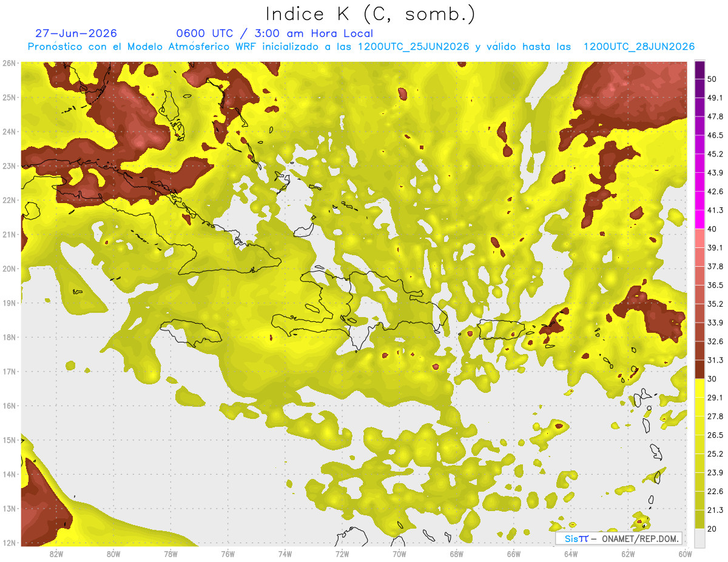
Task: Click the colorbar value '45.2'
Action: (715, 154)
